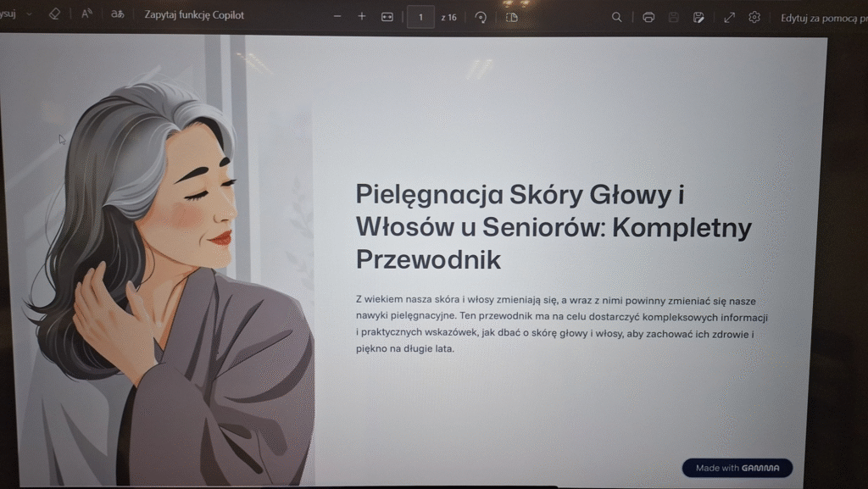Open PDF settings gear
868x489 pixels.
(x=754, y=17)
